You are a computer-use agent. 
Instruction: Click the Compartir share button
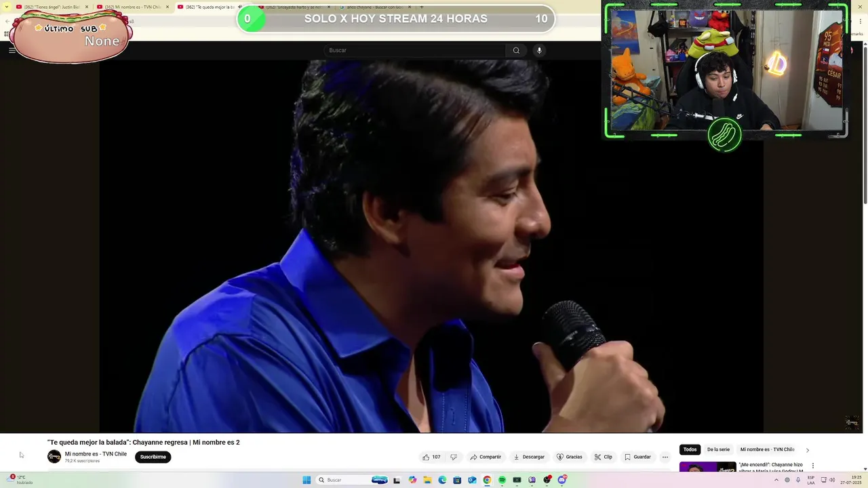coord(486,457)
